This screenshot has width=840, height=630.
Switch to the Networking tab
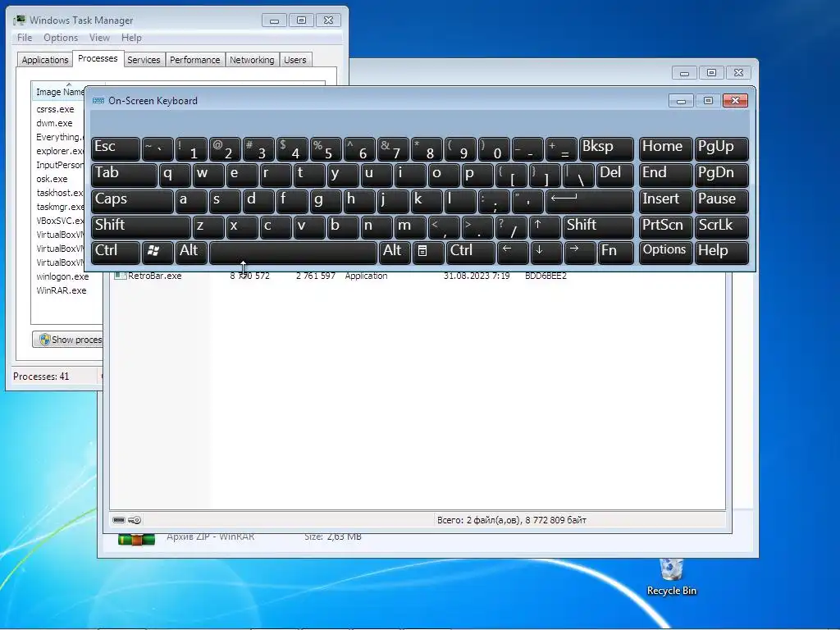click(252, 59)
